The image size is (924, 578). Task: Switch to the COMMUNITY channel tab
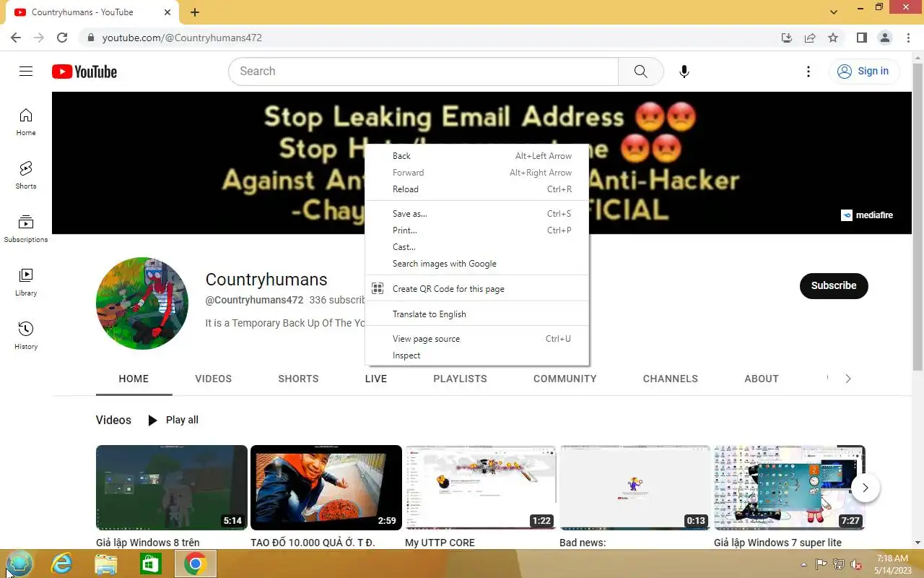(565, 379)
